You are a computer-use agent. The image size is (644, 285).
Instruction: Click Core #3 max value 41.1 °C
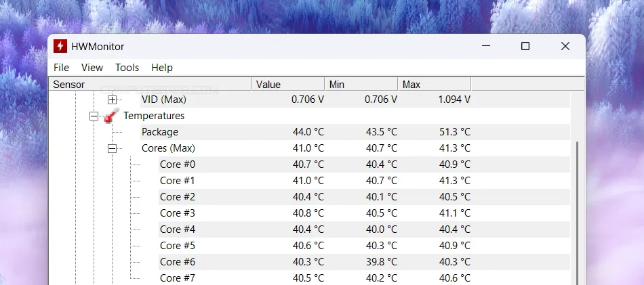455,213
